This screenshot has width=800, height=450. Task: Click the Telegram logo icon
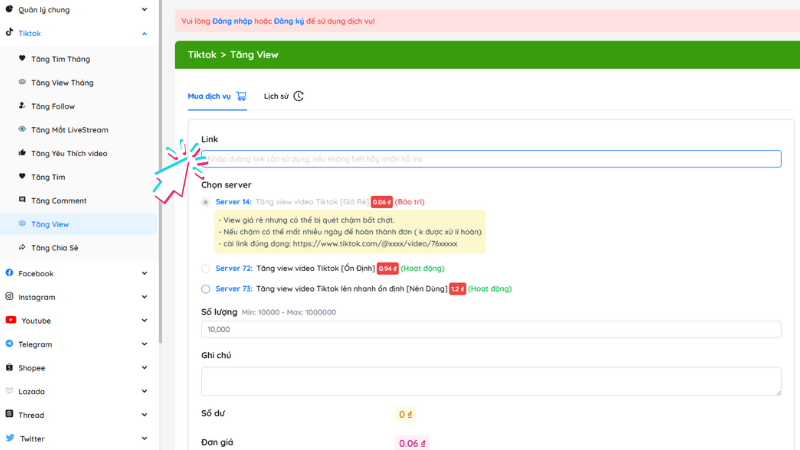9,344
